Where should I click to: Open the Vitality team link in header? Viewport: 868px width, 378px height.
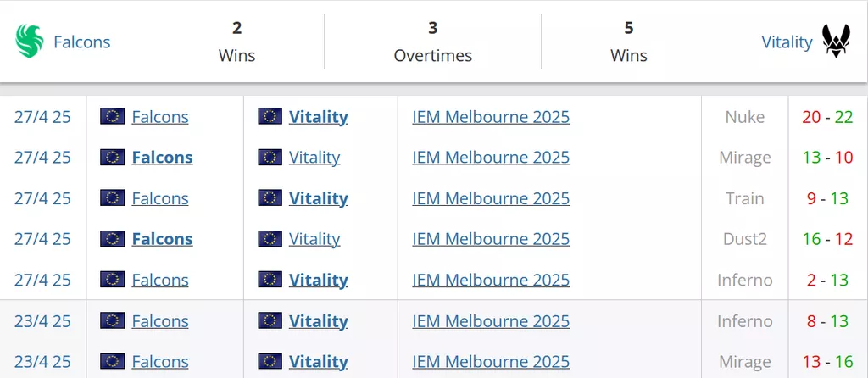coord(787,42)
